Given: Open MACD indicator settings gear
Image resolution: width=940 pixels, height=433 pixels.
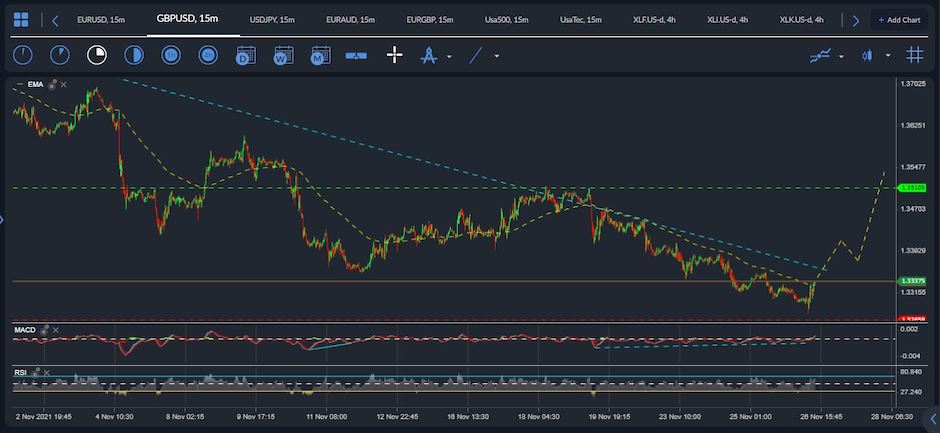Looking at the screenshot, I should [x=44, y=330].
